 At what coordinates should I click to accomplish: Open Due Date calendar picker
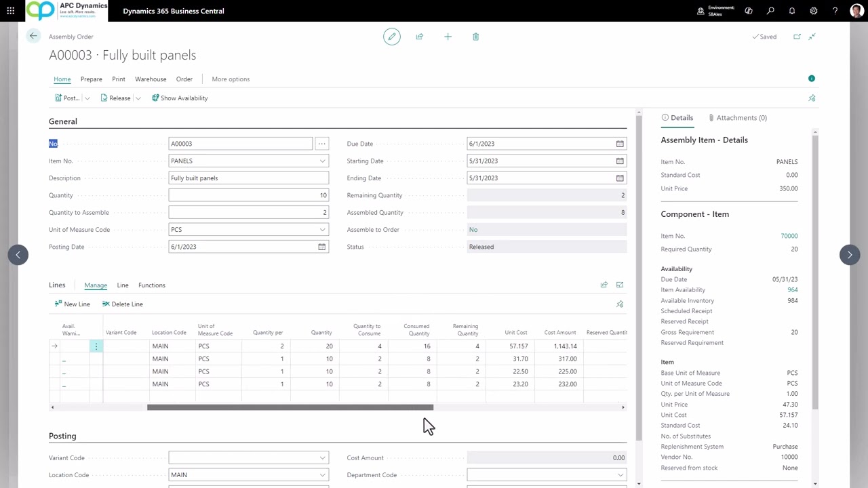pos(620,144)
